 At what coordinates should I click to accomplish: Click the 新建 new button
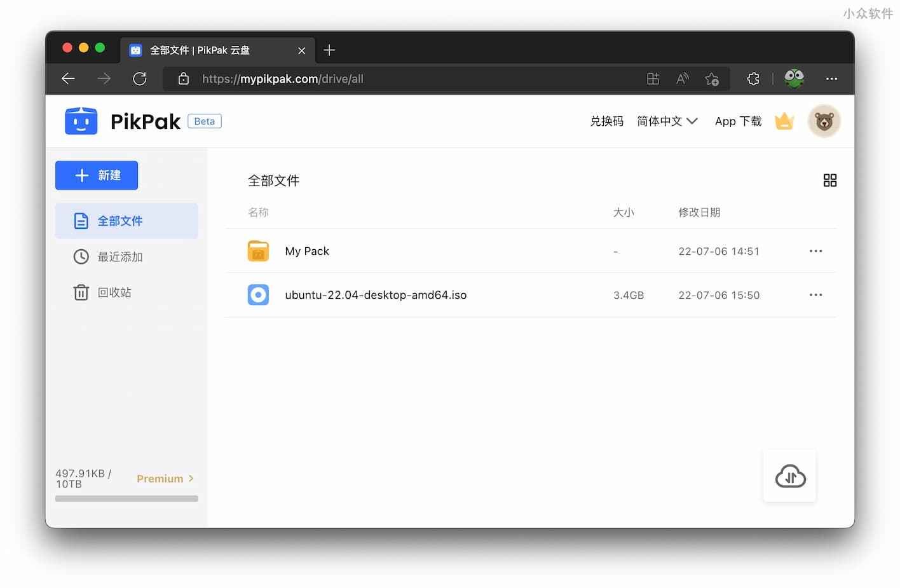(x=97, y=175)
